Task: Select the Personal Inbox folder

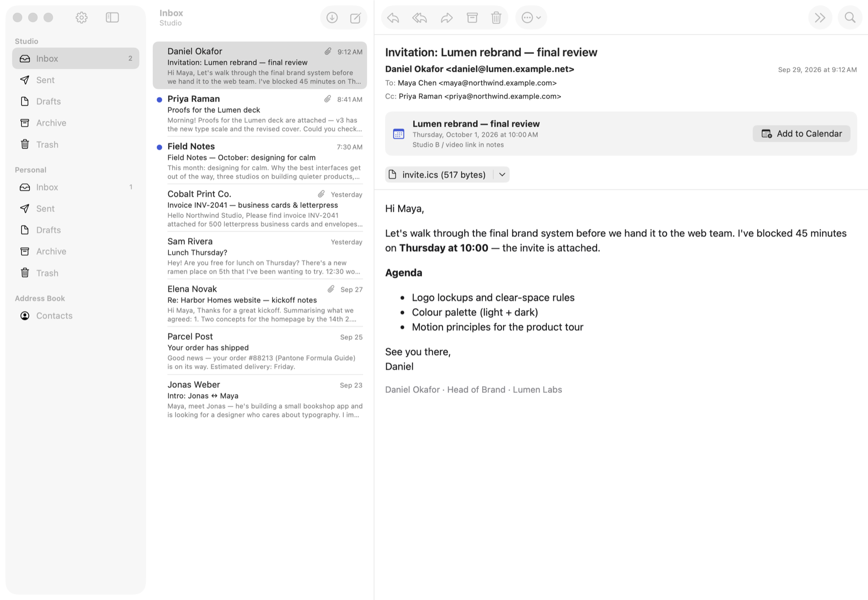Action: click(x=76, y=187)
